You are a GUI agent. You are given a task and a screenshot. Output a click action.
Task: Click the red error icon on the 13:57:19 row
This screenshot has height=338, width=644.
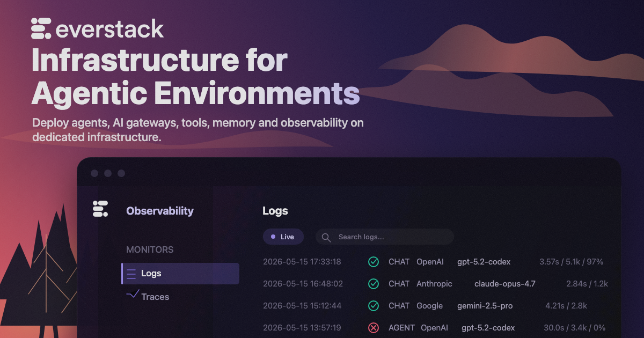374,328
